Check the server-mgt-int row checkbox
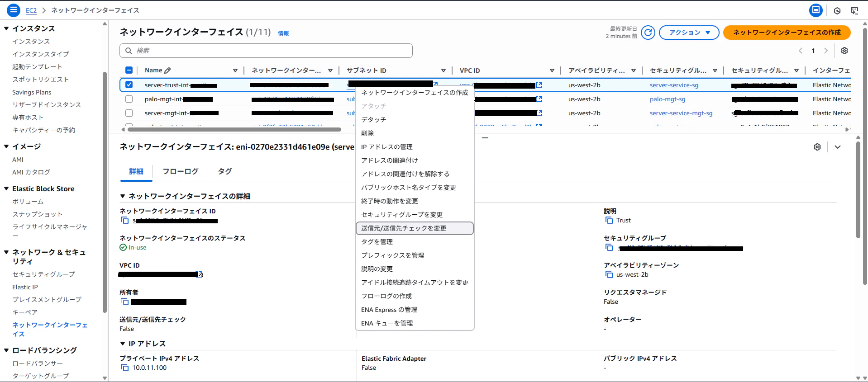 129,113
